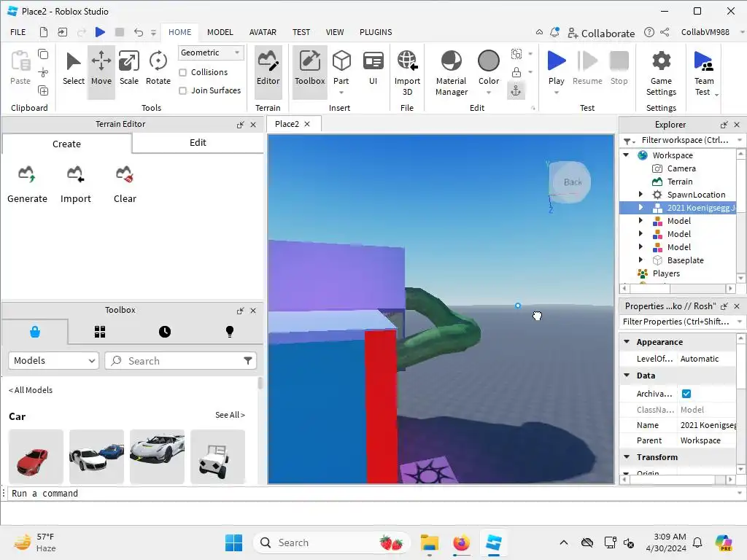
Task: Click the CollabVM988 account name
Action: pyautogui.click(x=705, y=32)
